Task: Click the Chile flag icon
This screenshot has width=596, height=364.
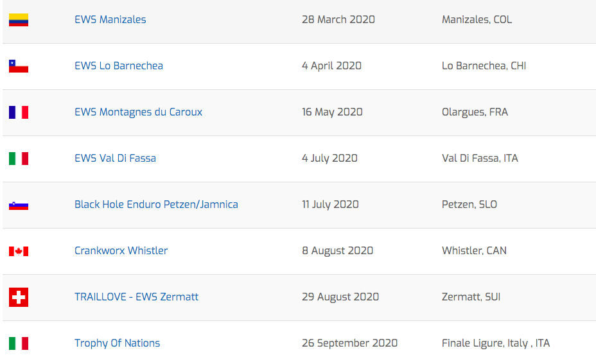Action: point(19,66)
